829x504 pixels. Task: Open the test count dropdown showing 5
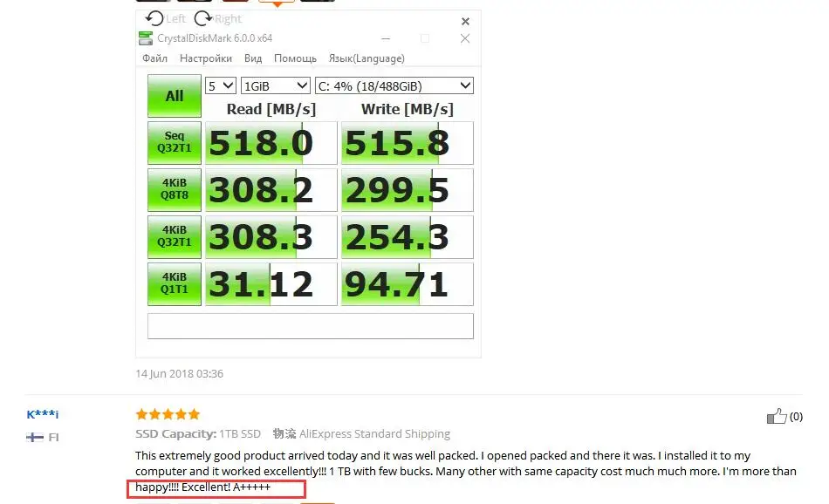pyautogui.click(x=221, y=85)
